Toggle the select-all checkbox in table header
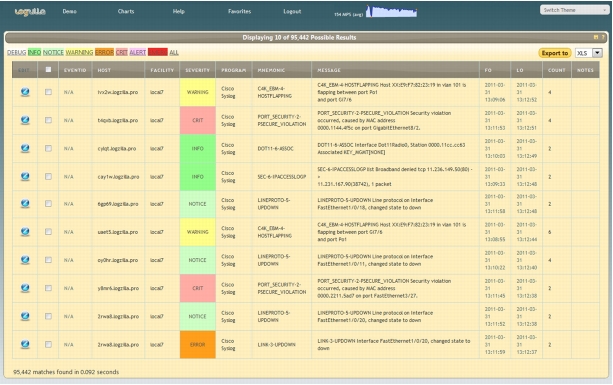The image size is (613, 385). point(48,70)
